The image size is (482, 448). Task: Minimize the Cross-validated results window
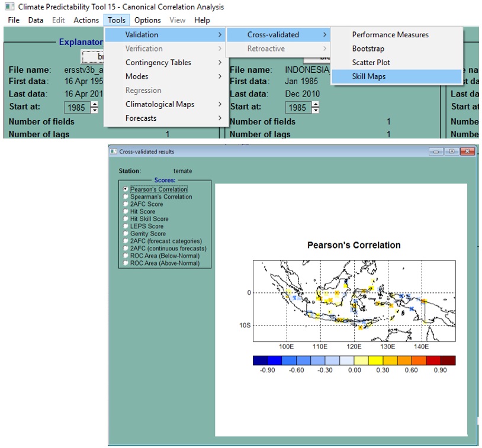pos(436,152)
